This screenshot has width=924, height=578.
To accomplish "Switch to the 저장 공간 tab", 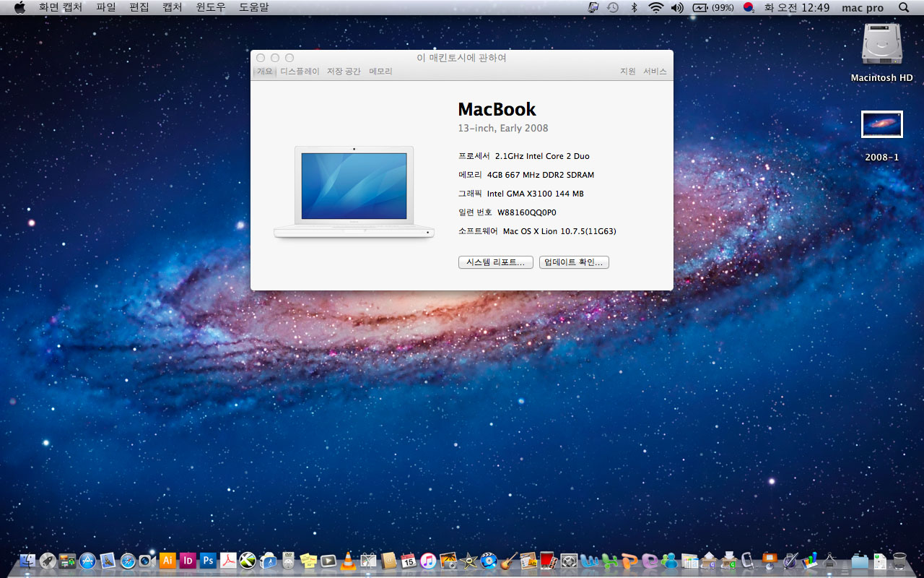I will pos(344,72).
